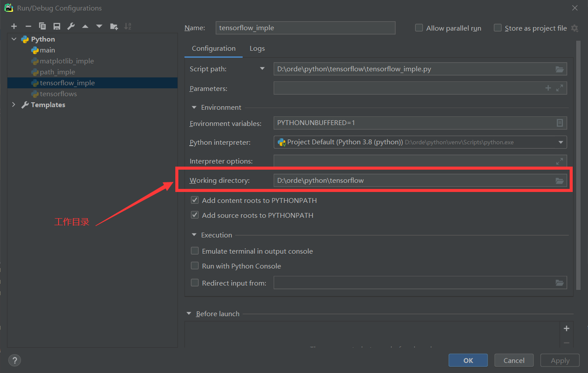Create new folder in configurations toolbar

pyautogui.click(x=114, y=26)
